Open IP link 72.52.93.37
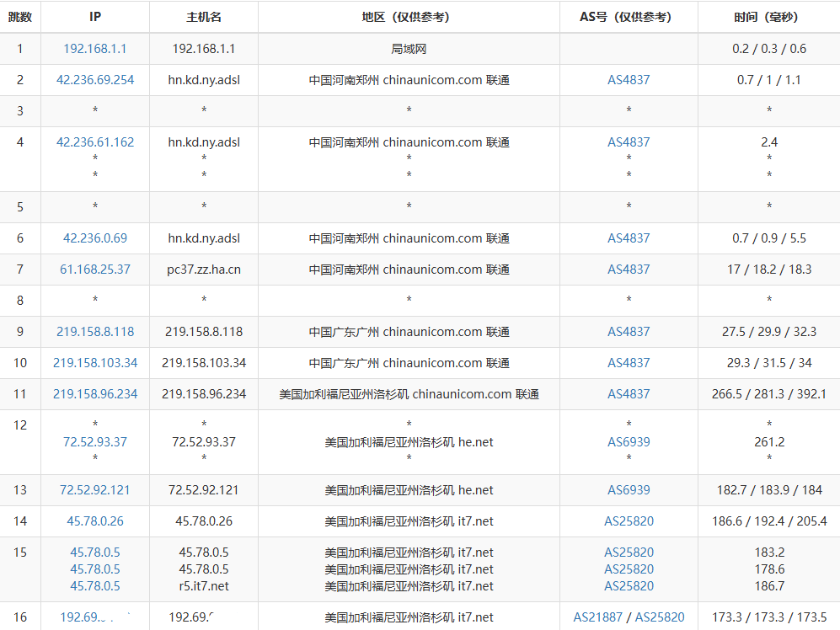The image size is (840, 630). (x=95, y=442)
